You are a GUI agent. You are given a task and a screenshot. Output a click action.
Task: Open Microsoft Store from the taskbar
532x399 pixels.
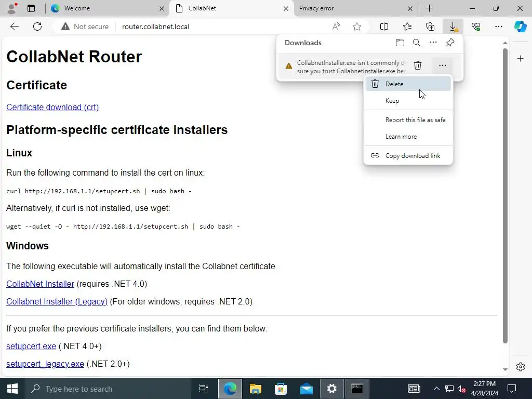coord(281,389)
